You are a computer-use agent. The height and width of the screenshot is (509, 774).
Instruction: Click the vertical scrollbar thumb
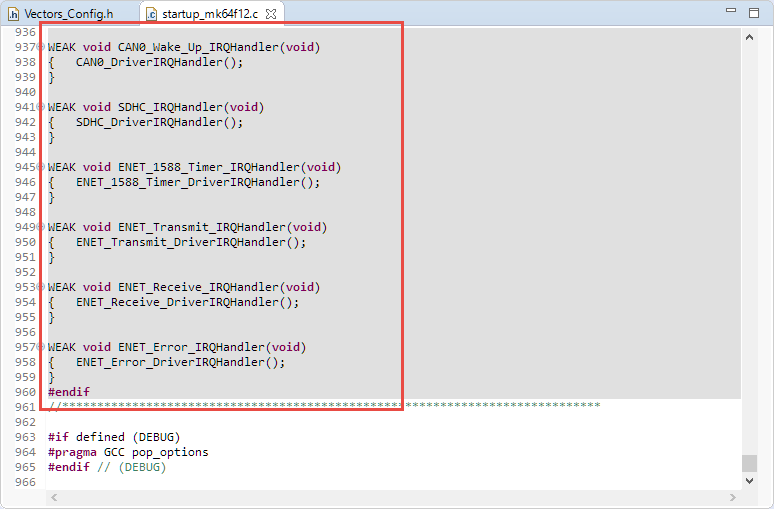[749, 462]
